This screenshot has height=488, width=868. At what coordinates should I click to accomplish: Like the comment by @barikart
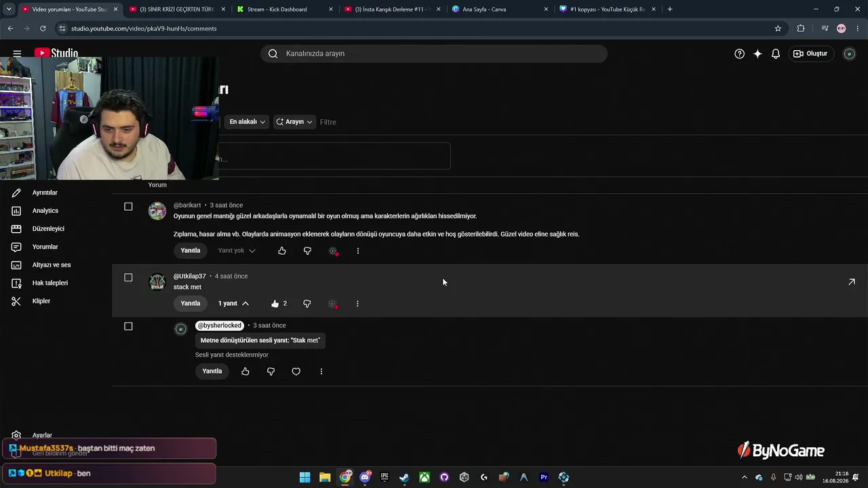pos(282,251)
